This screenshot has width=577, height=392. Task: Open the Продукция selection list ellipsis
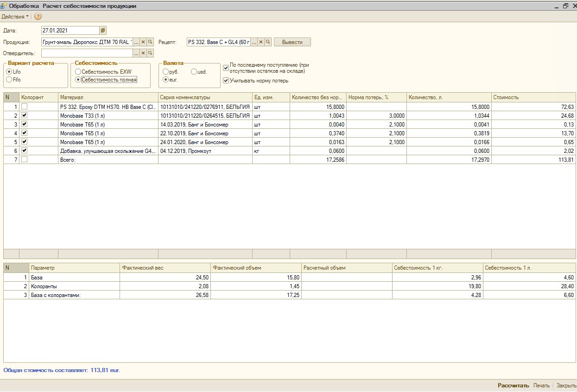coord(136,42)
